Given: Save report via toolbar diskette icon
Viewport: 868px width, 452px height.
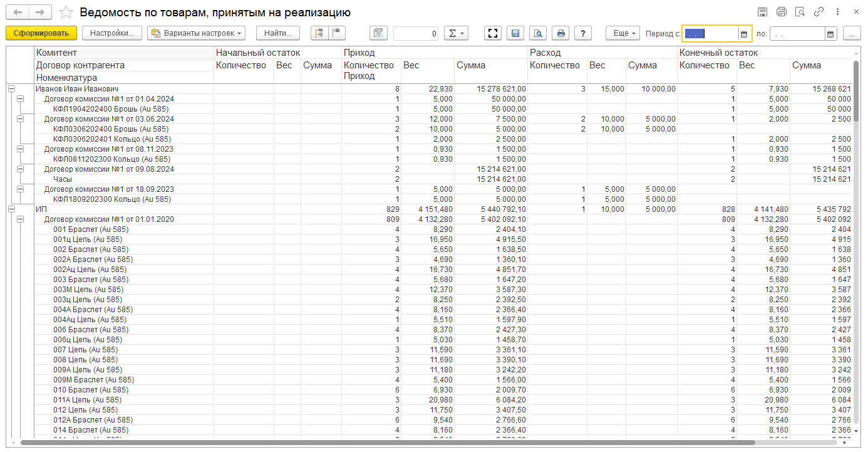Looking at the screenshot, I should coord(515,33).
